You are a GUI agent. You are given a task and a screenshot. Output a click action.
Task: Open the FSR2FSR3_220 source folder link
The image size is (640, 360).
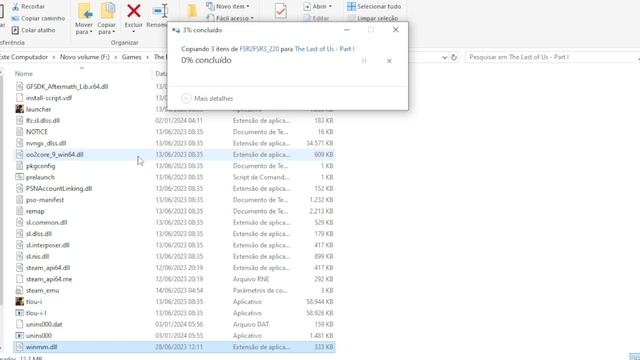click(x=259, y=49)
